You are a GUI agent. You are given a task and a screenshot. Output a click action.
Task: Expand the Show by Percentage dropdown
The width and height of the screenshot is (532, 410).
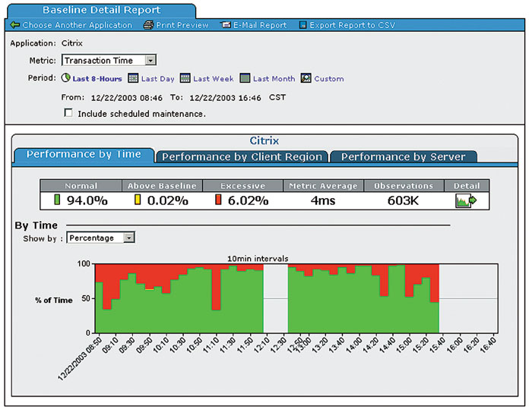click(x=128, y=238)
